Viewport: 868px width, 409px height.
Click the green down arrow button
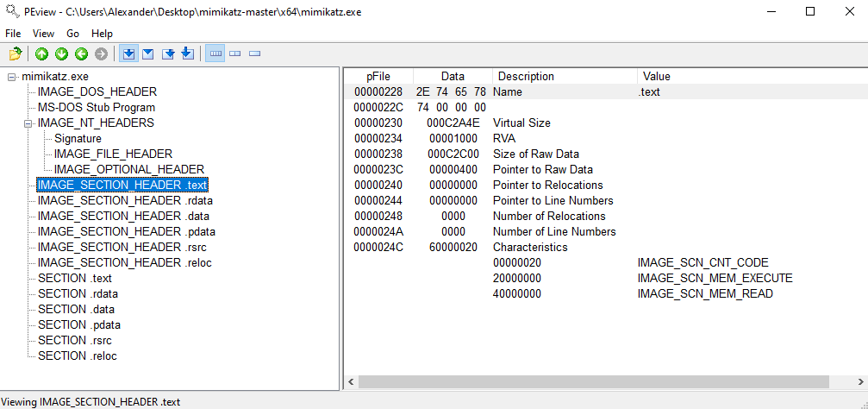pyautogui.click(x=61, y=53)
